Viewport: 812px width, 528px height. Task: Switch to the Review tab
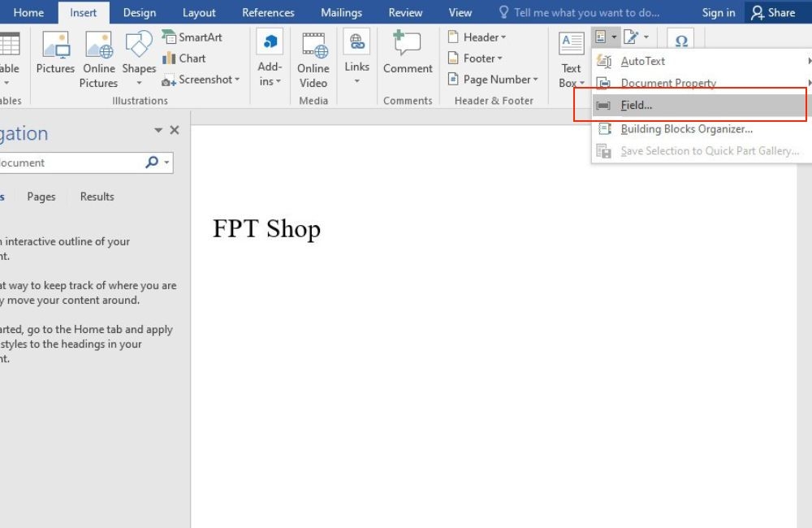[x=405, y=12]
